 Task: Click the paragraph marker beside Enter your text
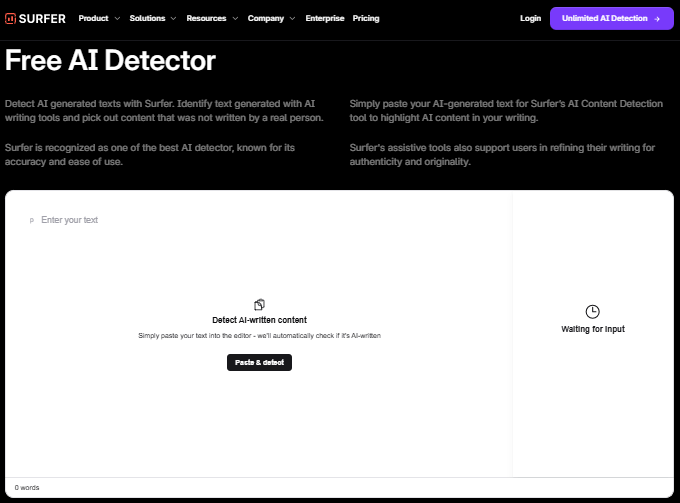click(32, 221)
